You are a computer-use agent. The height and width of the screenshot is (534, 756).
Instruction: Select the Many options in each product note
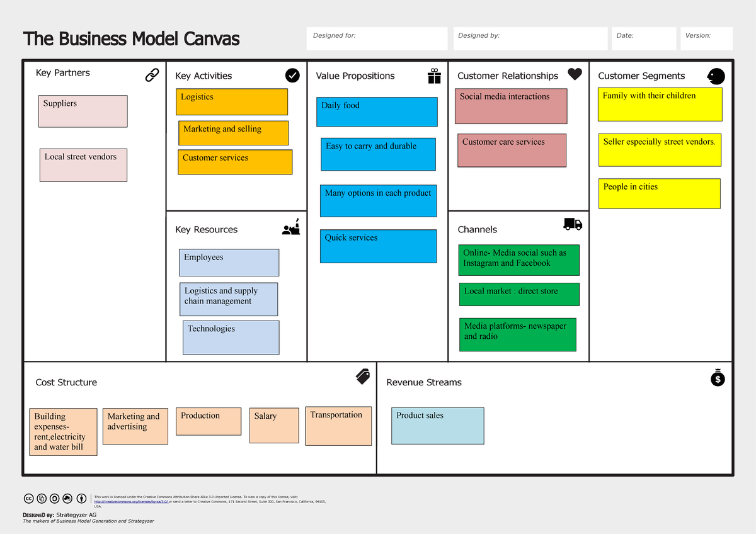[x=379, y=201]
